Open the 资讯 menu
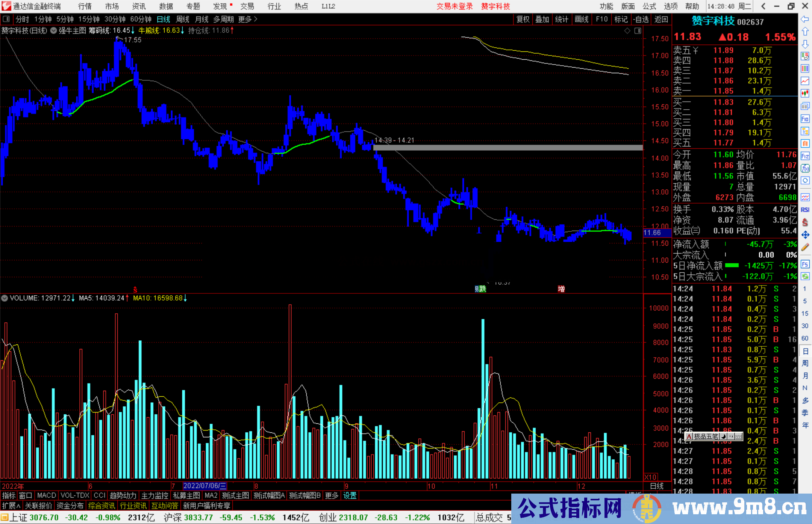812x524 pixels. [139, 6]
